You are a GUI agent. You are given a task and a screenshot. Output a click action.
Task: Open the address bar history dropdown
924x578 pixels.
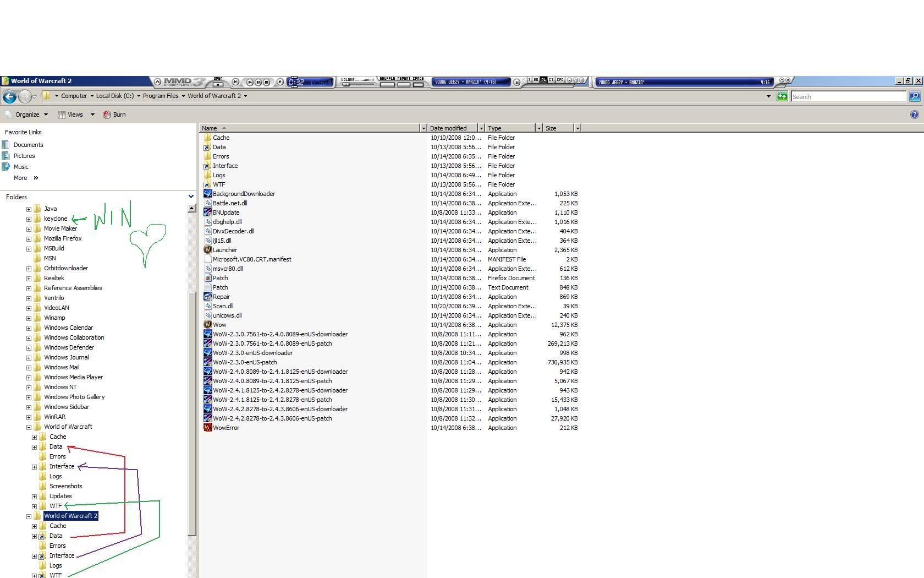tap(768, 96)
